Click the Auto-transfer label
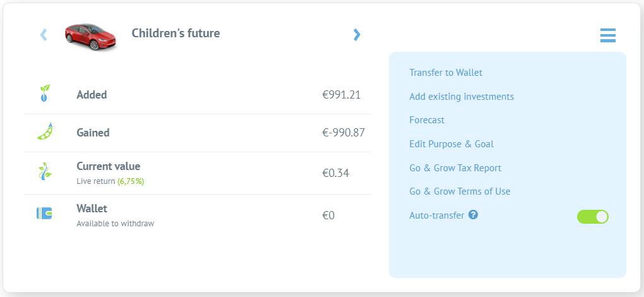 pyautogui.click(x=436, y=215)
